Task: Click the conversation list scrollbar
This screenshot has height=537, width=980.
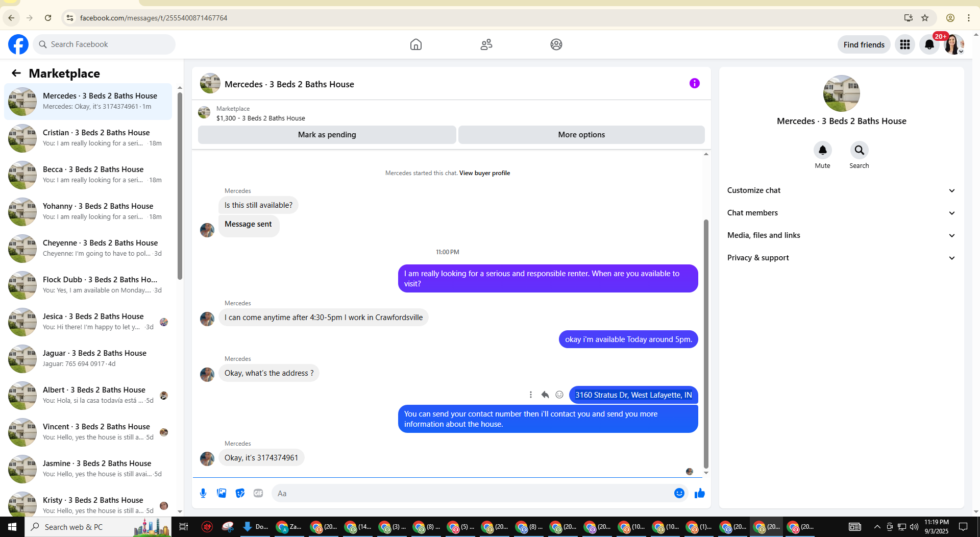Action: (x=180, y=185)
